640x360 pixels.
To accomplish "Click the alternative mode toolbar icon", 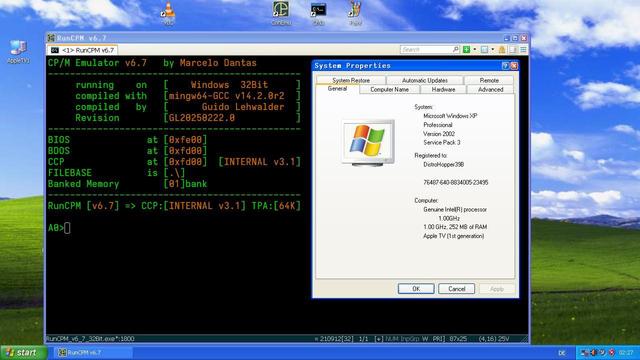I will tap(513, 50).
